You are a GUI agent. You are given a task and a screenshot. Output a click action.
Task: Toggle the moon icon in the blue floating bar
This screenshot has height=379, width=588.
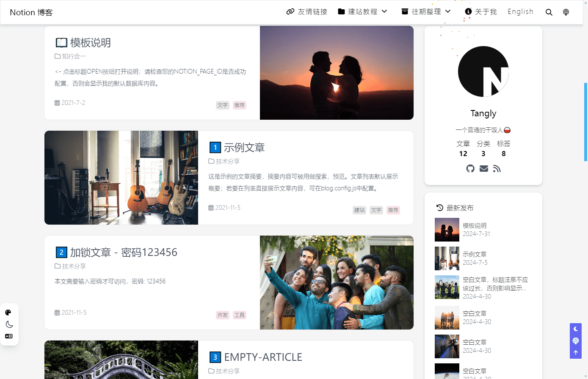coord(575,329)
